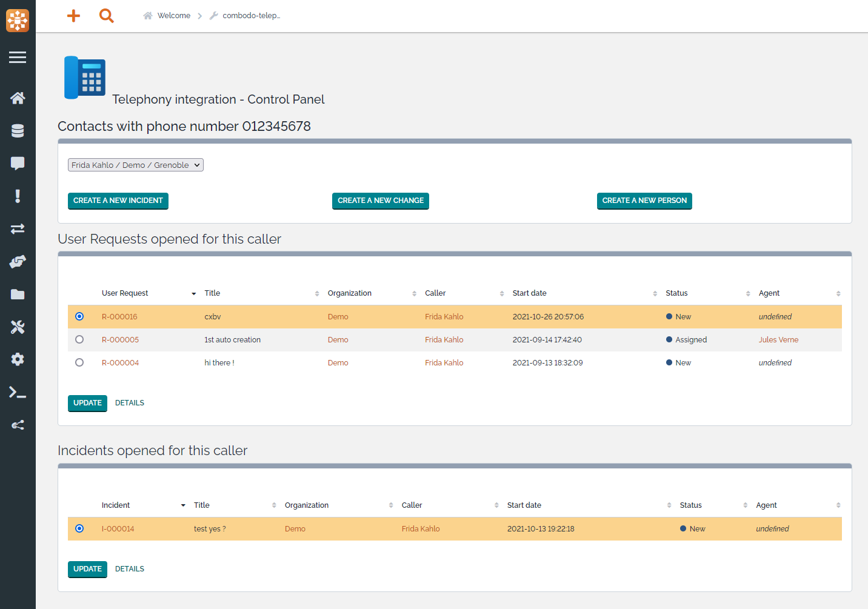Open the search magnifier icon
Screen dimensions: 868x609
[107, 16]
